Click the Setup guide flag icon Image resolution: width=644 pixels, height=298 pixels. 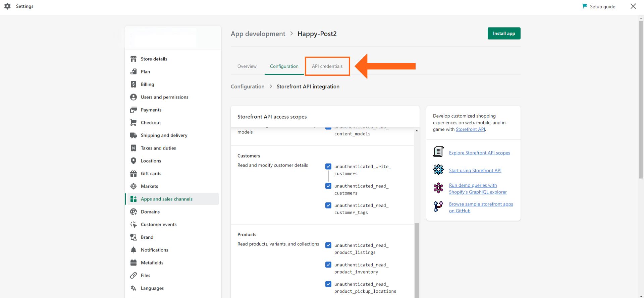585,6
